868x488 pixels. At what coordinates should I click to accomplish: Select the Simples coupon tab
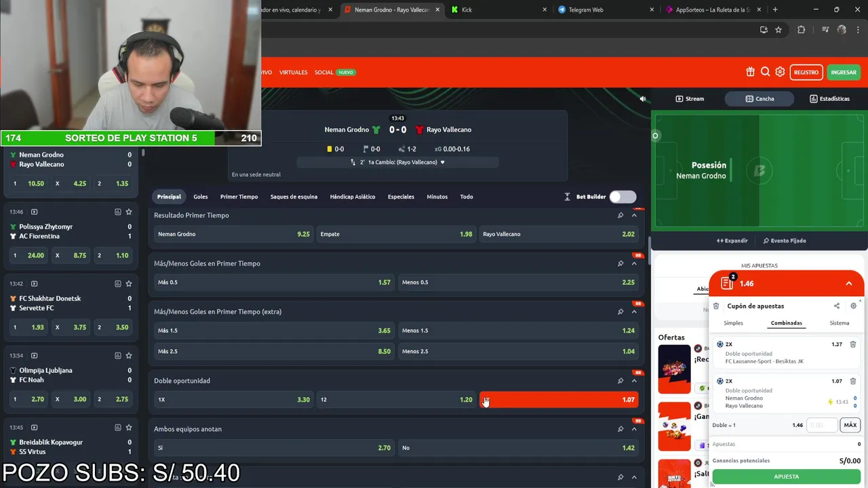733,323
